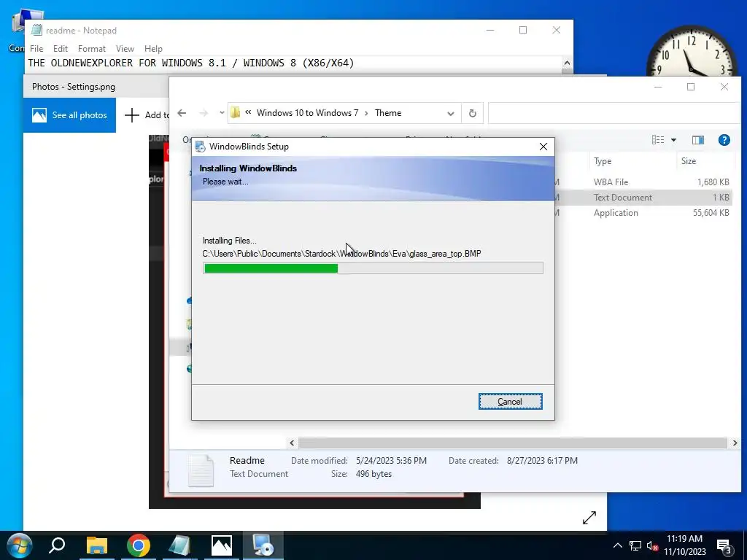
Task: Select the WBA File row
Action: pyautogui.click(x=642, y=182)
